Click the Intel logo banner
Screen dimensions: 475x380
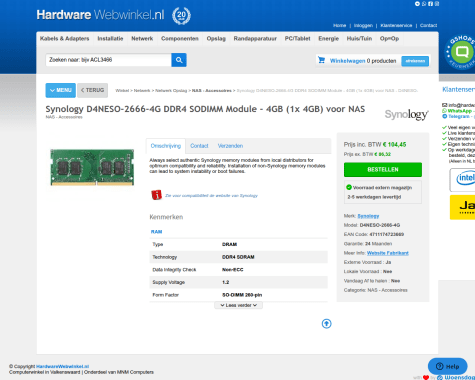463,180
